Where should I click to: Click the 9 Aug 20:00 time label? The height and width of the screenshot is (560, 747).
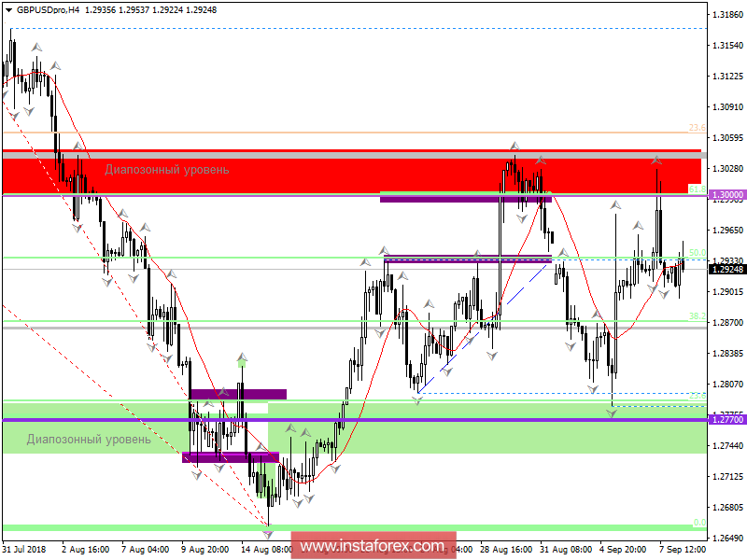[x=205, y=549]
